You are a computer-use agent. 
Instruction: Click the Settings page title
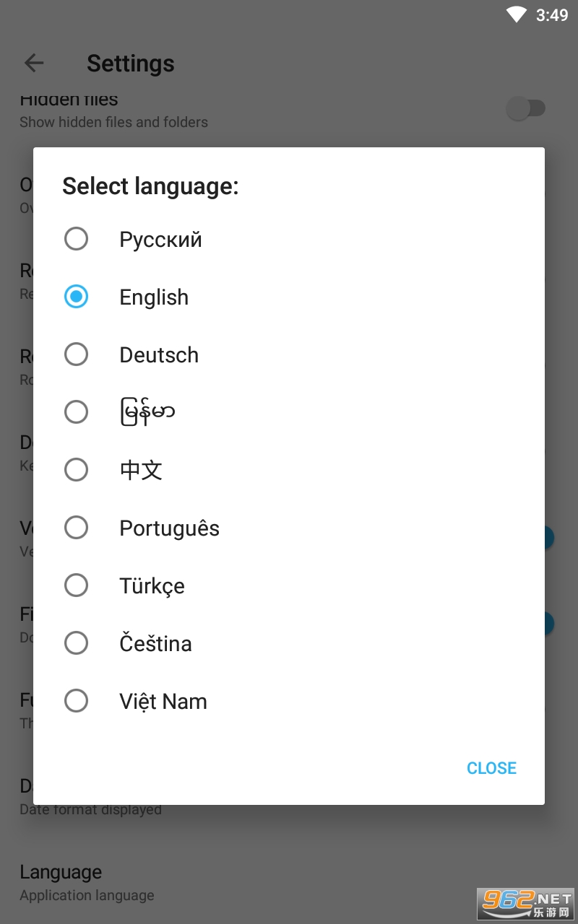pos(130,64)
